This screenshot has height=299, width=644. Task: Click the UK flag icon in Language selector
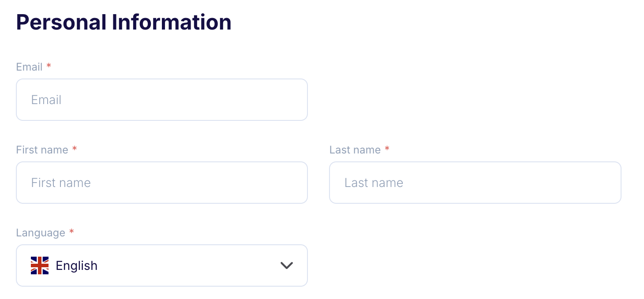(40, 265)
